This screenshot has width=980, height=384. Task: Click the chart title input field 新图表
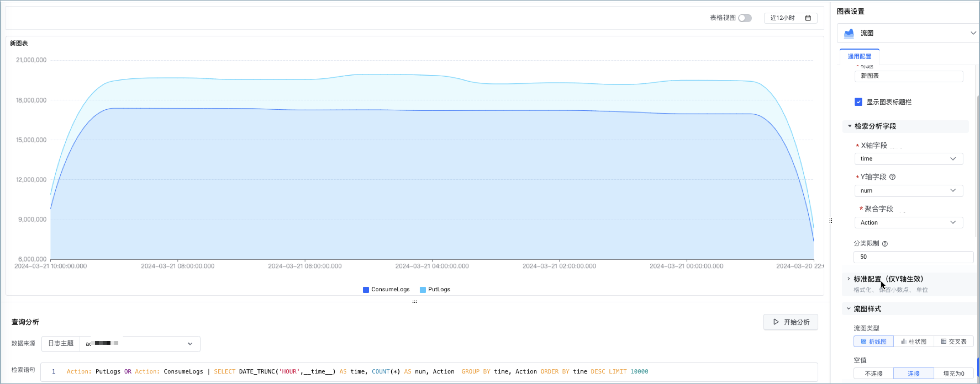(908, 76)
